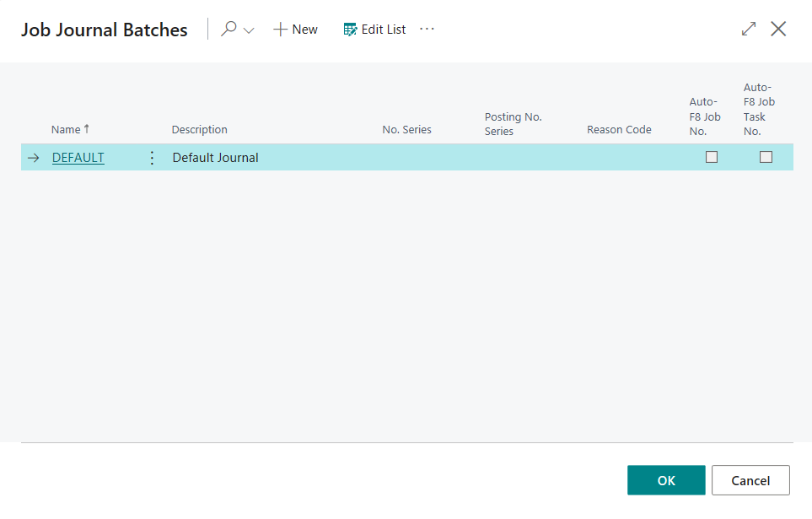Enable Auto-F8 Job Task No. checkbox
The height and width of the screenshot is (519, 812).
766,157
